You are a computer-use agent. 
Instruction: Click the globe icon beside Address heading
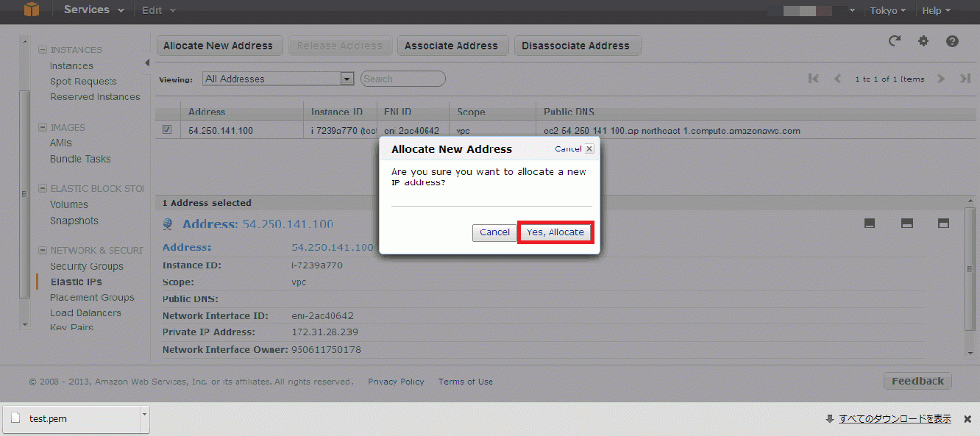168,225
